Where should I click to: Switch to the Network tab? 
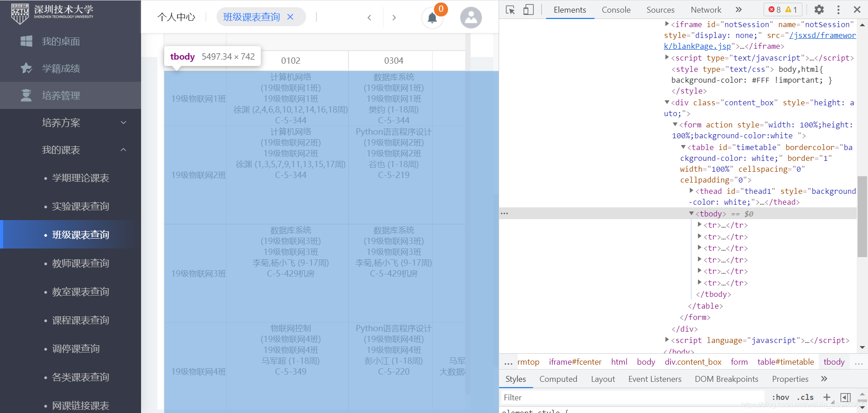[x=706, y=9]
